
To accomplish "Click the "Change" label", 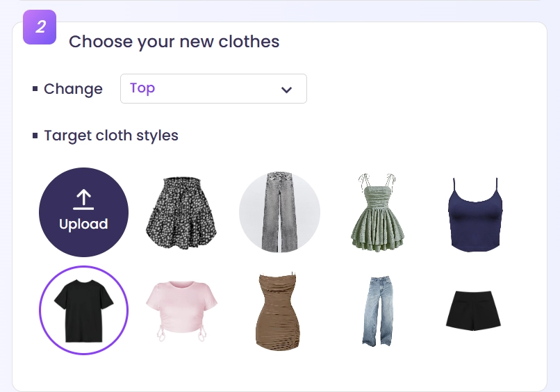I will tap(73, 89).
